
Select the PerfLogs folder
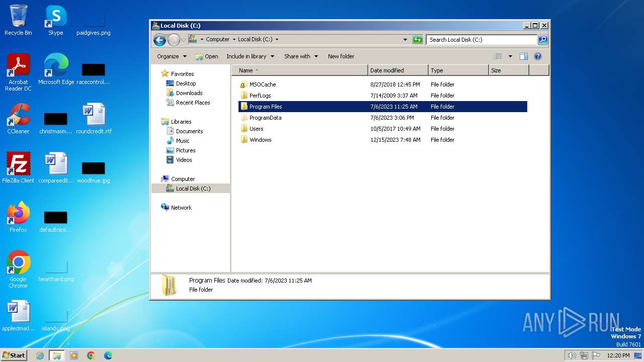pos(260,96)
